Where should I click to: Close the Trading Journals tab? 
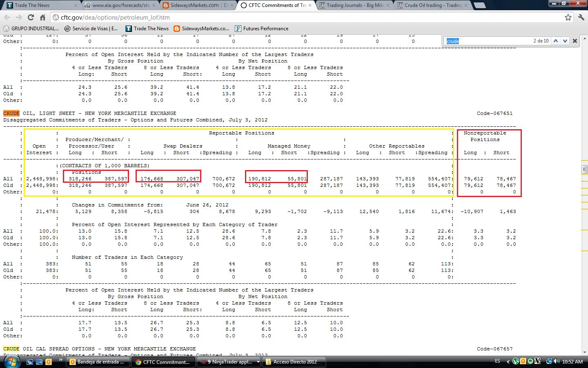tap(388, 5)
